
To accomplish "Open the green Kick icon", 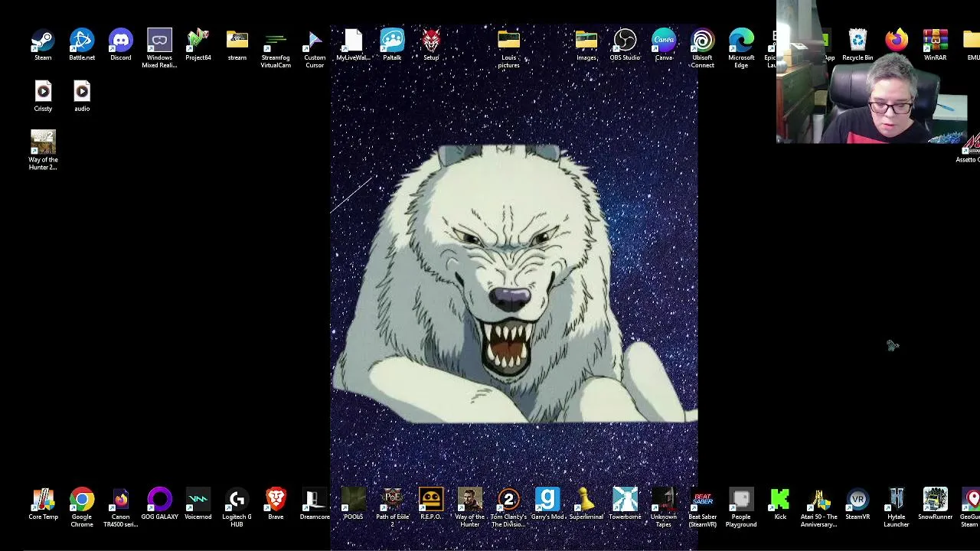I will (x=780, y=500).
